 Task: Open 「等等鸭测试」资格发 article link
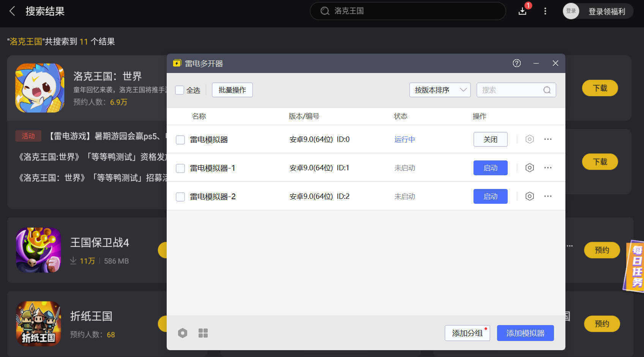tap(92, 157)
